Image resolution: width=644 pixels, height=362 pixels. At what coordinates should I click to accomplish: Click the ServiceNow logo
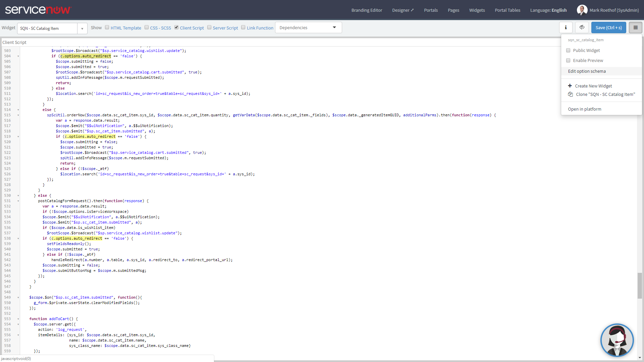click(38, 10)
